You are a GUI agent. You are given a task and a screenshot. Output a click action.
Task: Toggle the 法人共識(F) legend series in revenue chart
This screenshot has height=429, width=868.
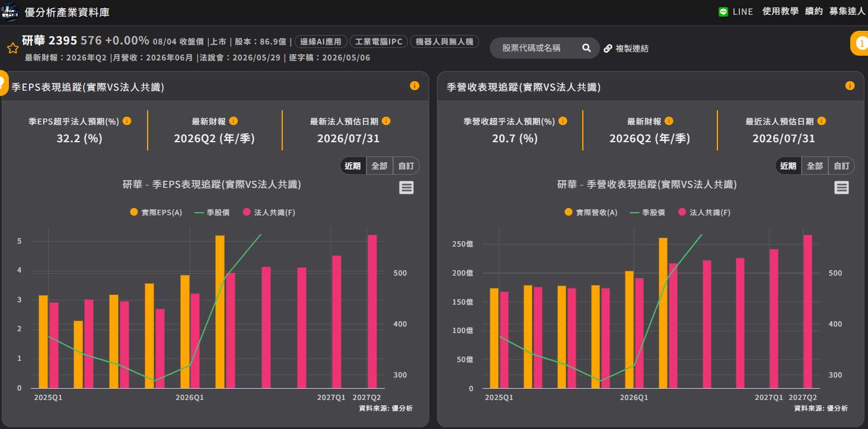(704, 212)
